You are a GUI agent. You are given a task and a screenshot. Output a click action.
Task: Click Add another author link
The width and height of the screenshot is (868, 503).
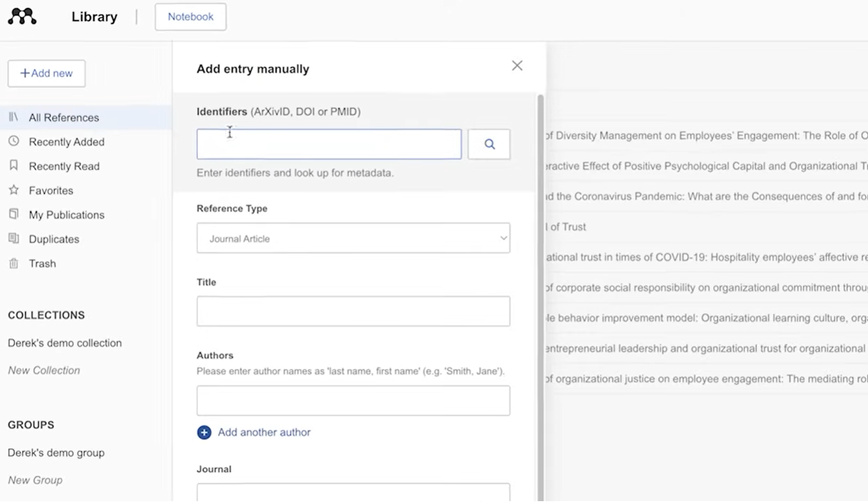tap(264, 432)
